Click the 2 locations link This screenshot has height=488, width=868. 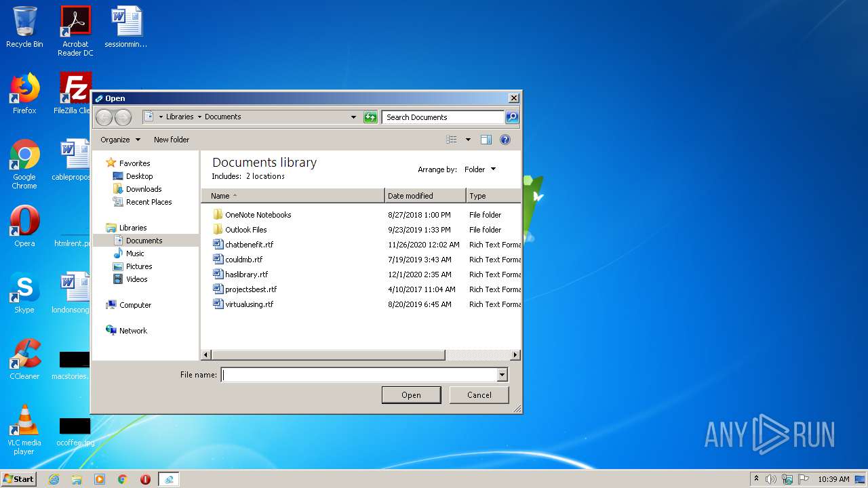click(265, 176)
